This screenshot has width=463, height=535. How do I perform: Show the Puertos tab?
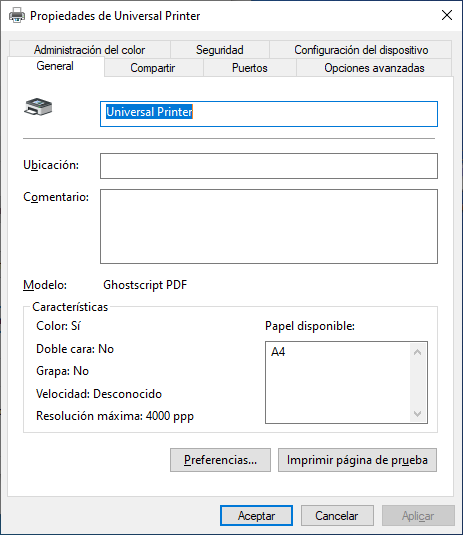pyautogui.click(x=250, y=68)
